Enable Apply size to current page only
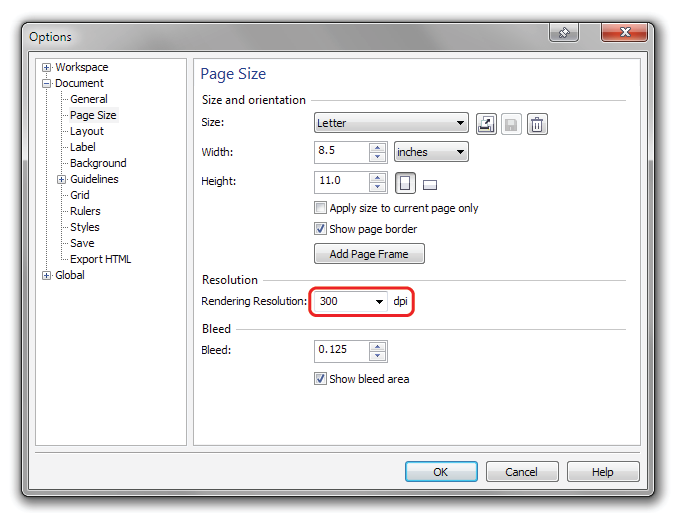 click(320, 208)
